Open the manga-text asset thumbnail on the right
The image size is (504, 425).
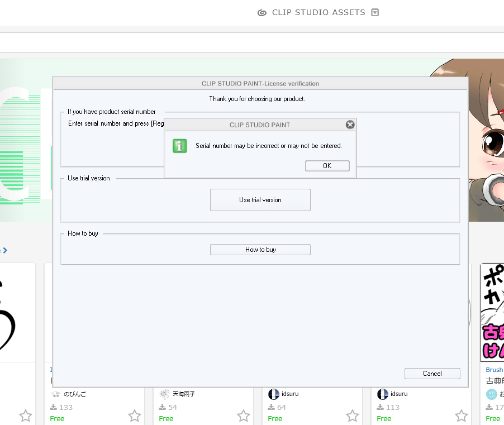tap(492, 313)
